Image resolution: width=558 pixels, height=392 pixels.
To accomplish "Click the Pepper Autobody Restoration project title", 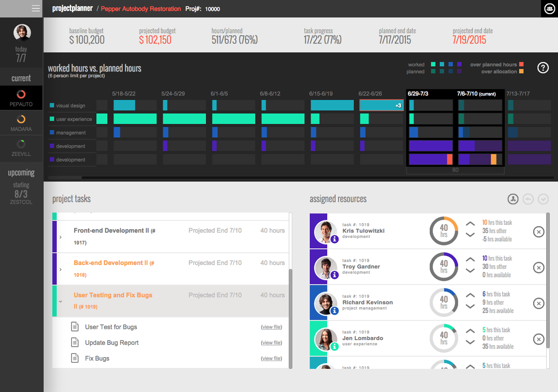I will coord(141,9).
